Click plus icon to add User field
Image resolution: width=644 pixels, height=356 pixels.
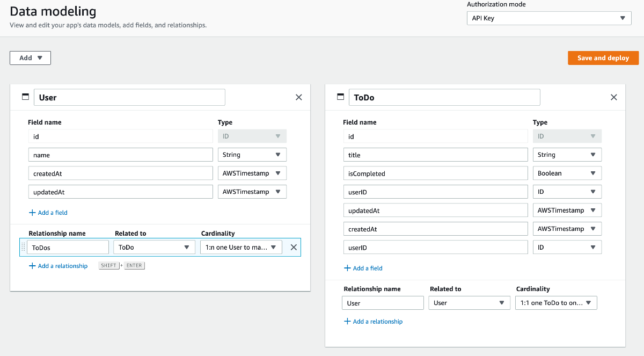32,213
